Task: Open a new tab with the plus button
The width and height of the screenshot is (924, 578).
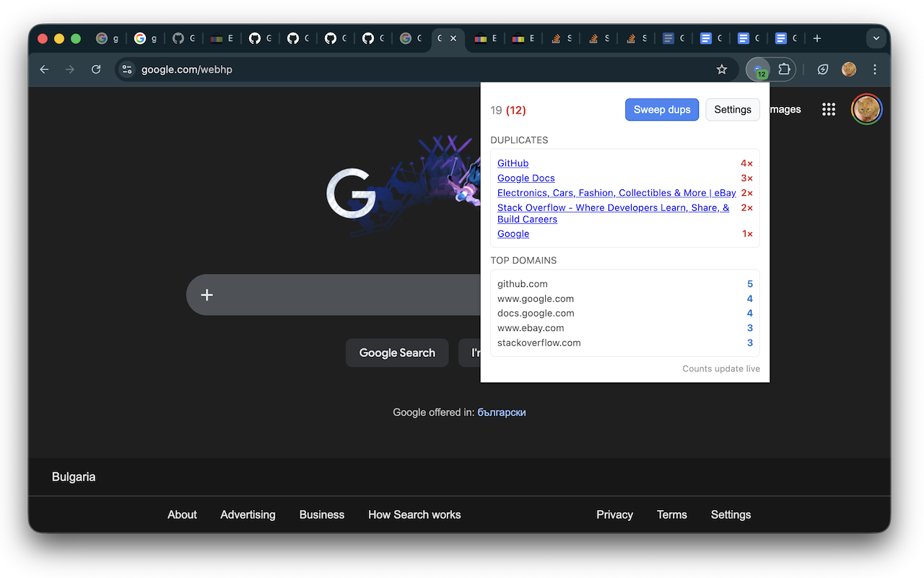Action: (x=817, y=38)
